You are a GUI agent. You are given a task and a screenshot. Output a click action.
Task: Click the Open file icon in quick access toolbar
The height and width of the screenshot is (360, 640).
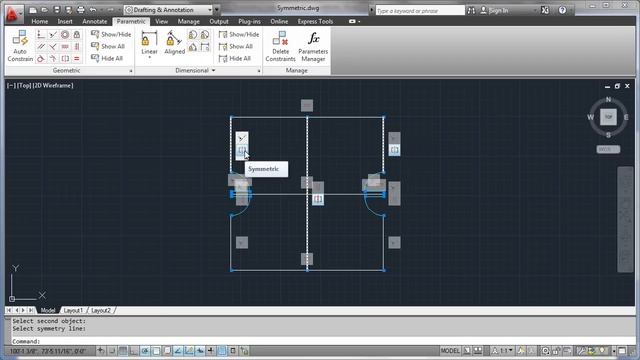(x=45, y=10)
